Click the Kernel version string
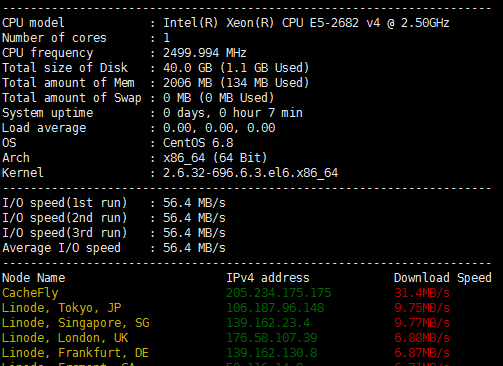Image resolution: width=503 pixels, height=366 pixels. click(251, 173)
